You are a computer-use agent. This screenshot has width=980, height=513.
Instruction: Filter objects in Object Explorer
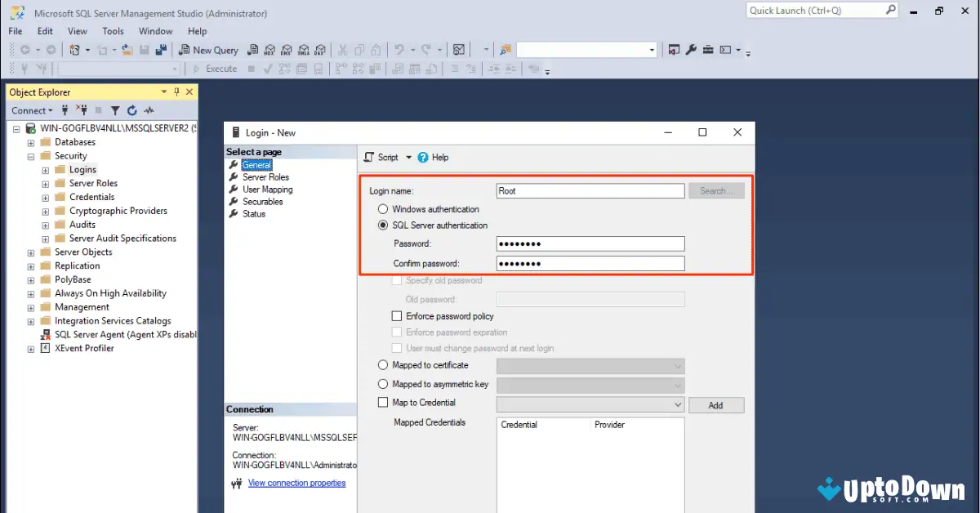114,109
